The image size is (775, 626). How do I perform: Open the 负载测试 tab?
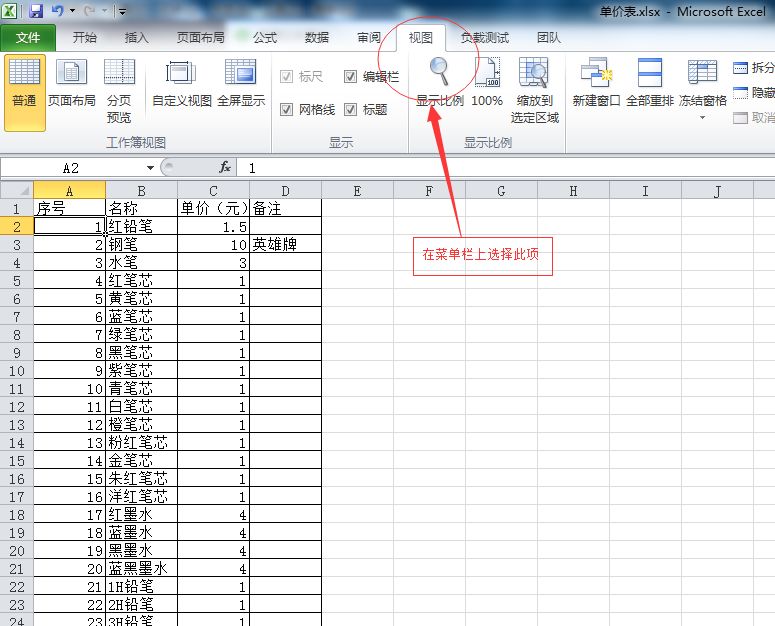[484, 38]
